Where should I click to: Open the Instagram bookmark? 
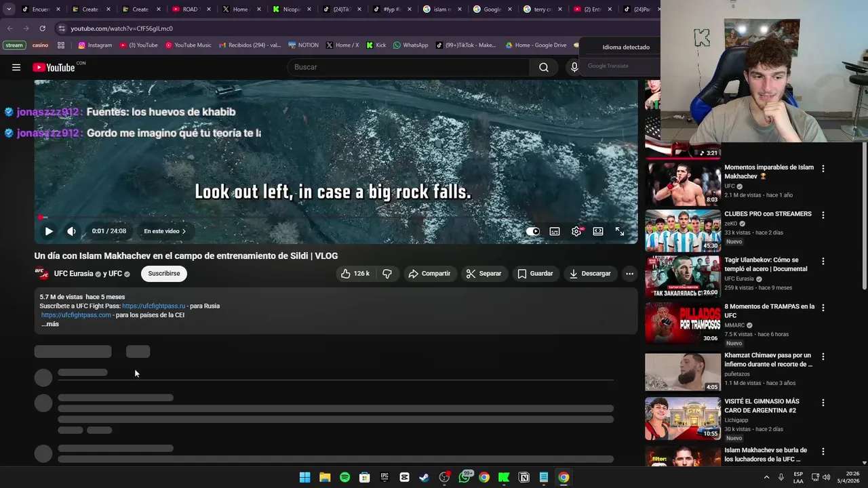pos(95,45)
